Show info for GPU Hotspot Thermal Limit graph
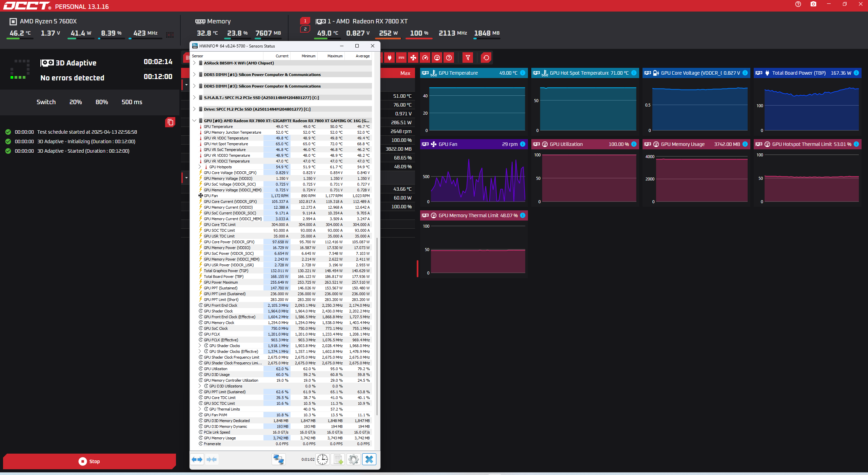This screenshot has width=868, height=475. pyautogui.click(x=856, y=144)
